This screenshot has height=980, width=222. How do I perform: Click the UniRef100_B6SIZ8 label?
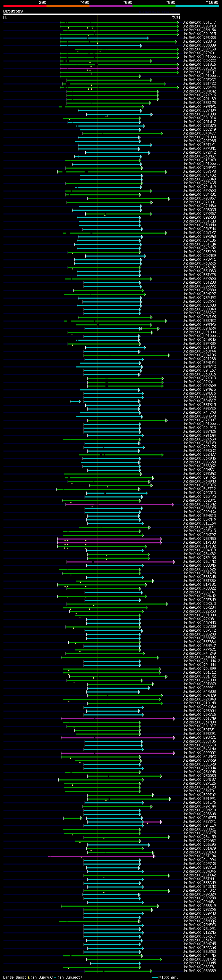[199, 103]
